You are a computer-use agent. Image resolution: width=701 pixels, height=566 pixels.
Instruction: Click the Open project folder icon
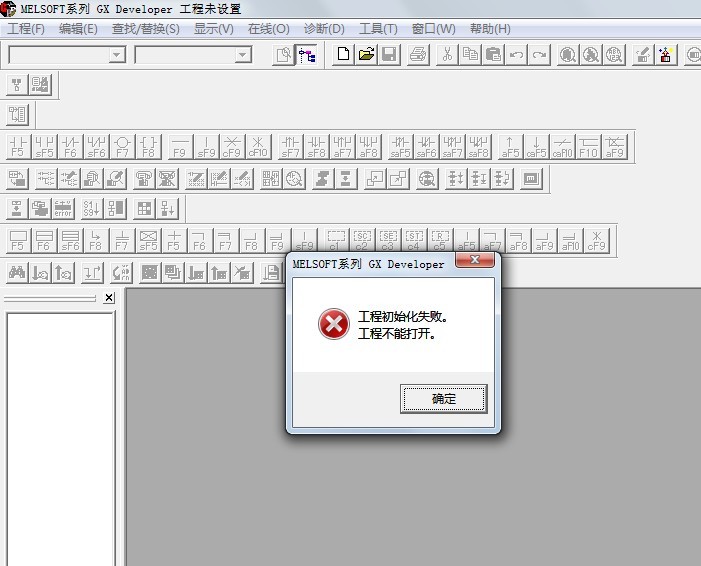(366, 55)
